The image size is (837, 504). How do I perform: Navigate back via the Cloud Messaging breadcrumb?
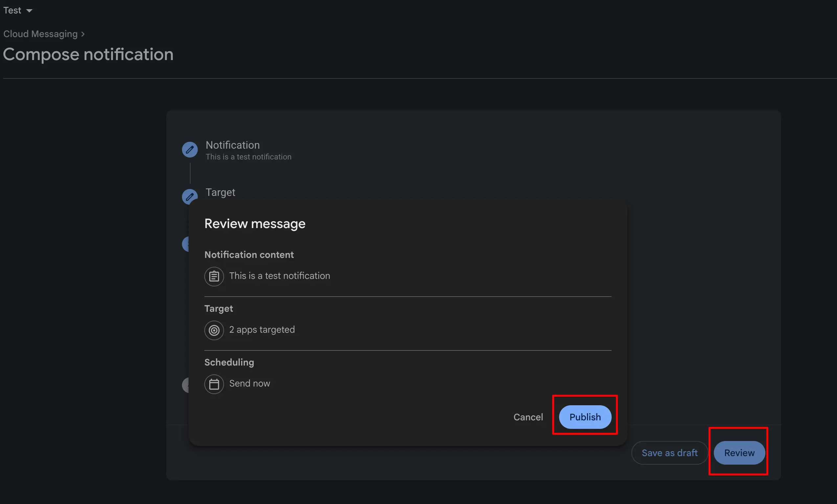click(40, 34)
